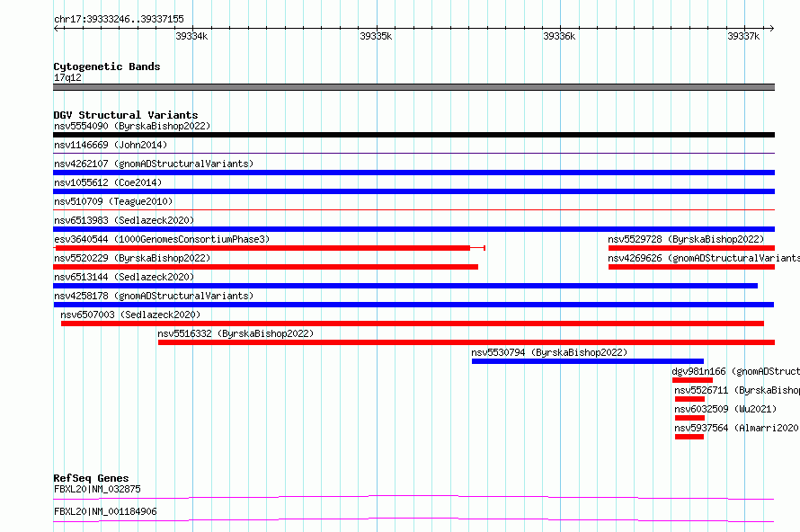This screenshot has width=800, height=532.
Task: Open the nsv4269626 gnomAD variant label
Action: click(x=704, y=258)
